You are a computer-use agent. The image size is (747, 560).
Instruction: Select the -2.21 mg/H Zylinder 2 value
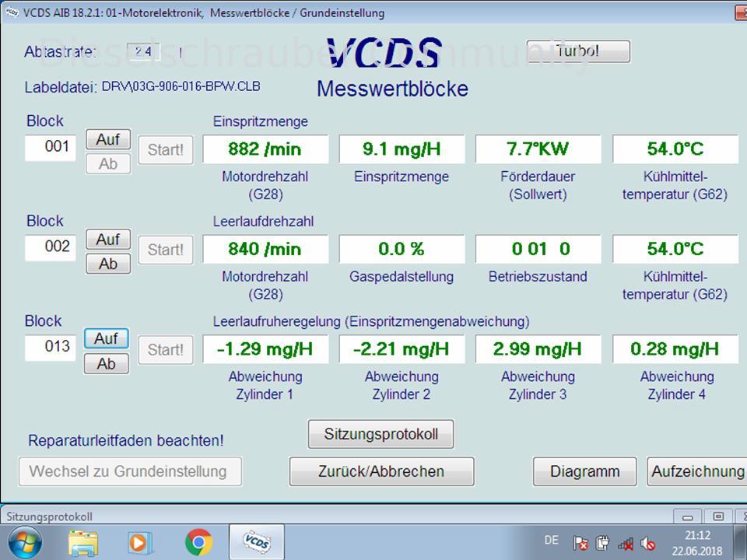402,349
